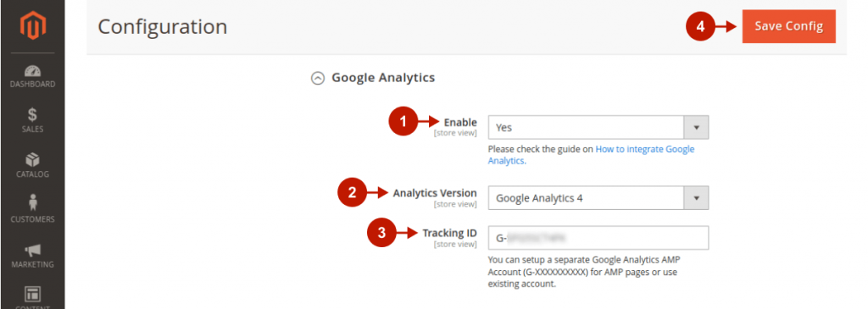Click the Analytics Version dropdown arrow
Screen dimensions: 868x309
click(697, 198)
